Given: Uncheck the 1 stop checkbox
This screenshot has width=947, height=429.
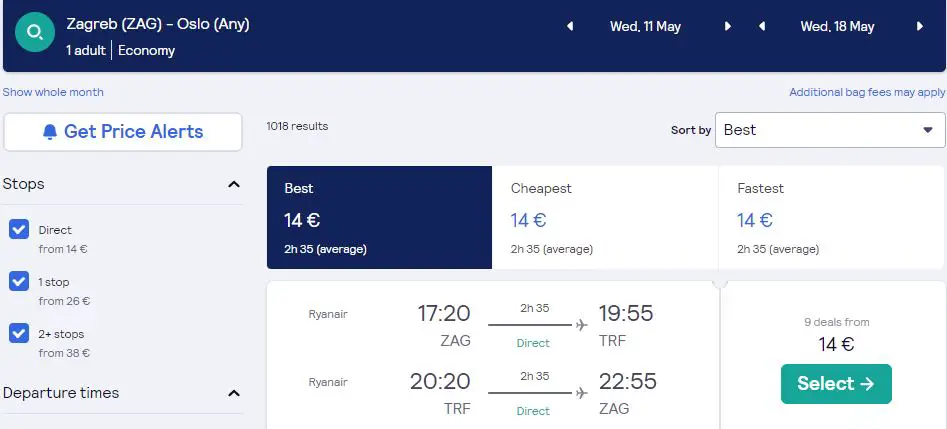Looking at the screenshot, I should 19,281.
